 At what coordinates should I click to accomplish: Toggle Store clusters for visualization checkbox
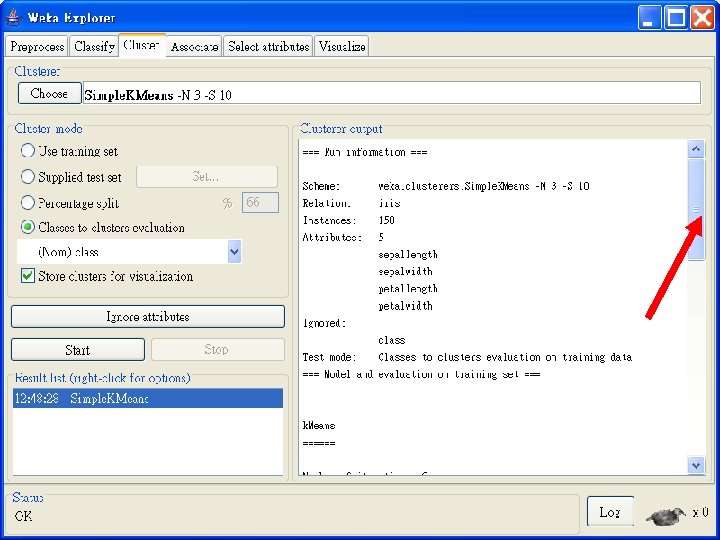tap(28, 276)
